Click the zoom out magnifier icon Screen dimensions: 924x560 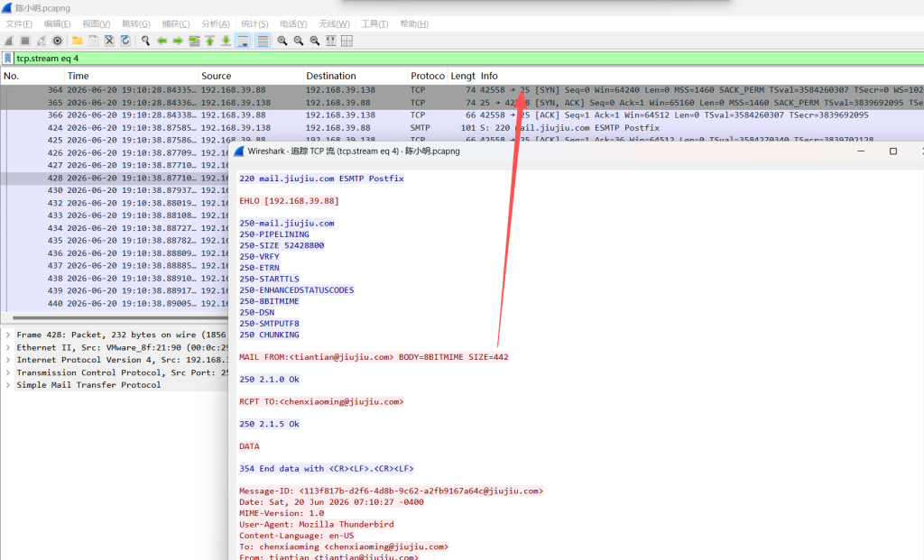[299, 41]
